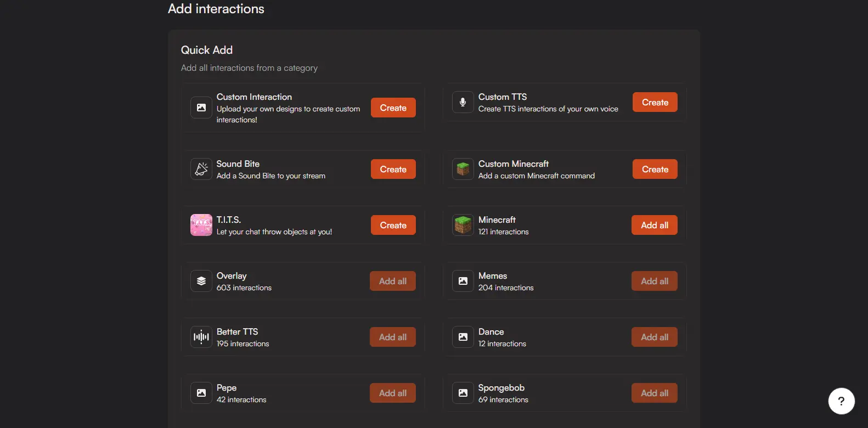Click the 'Custom Interaction' title text
The image size is (868, 428).
pos(254,97)
